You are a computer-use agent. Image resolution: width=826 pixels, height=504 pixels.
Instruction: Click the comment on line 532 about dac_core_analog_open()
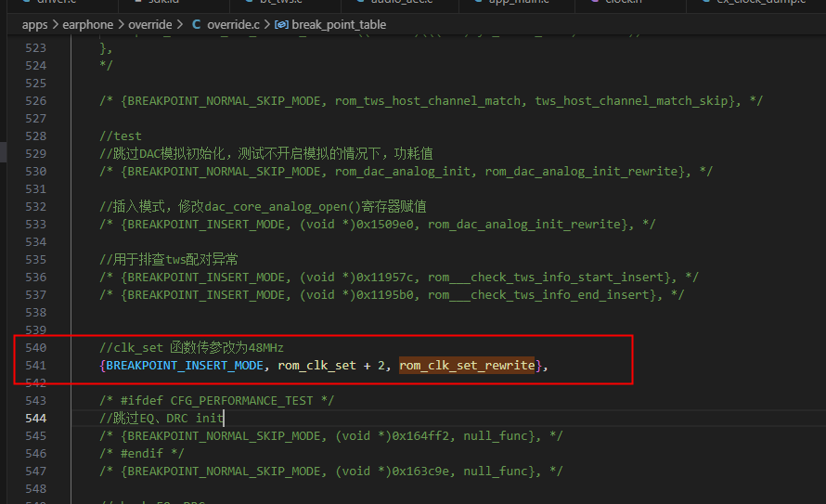[x=263, y=206]
